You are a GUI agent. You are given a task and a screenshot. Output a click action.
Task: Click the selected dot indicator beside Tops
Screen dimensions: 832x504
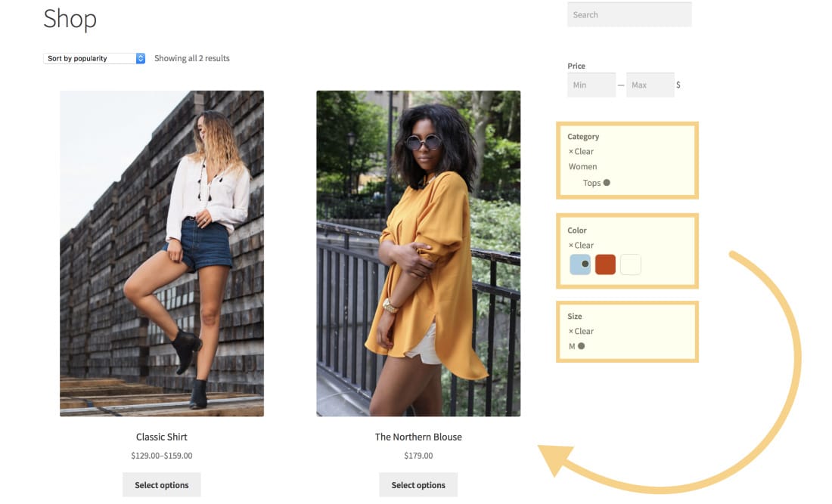click(605, 182)
